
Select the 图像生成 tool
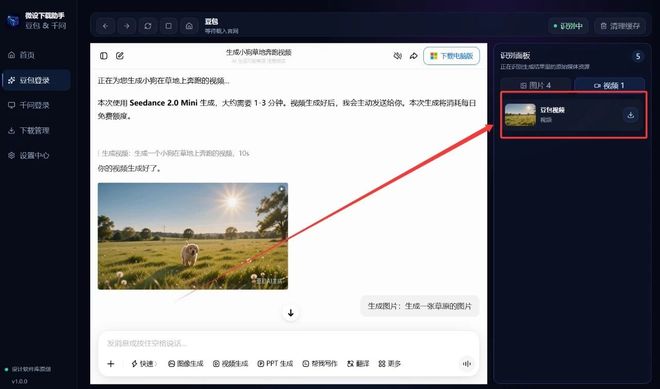point(186,364)
